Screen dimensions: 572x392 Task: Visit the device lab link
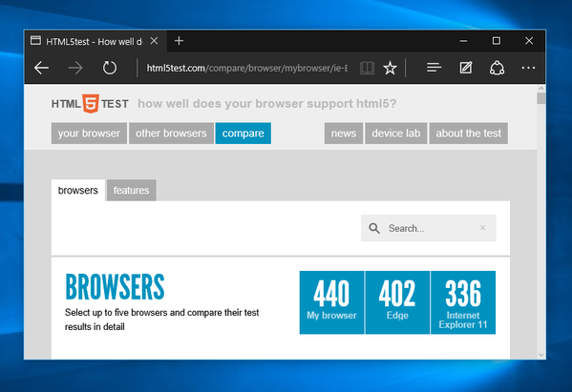pyautogui.click(x=396, y=134)
